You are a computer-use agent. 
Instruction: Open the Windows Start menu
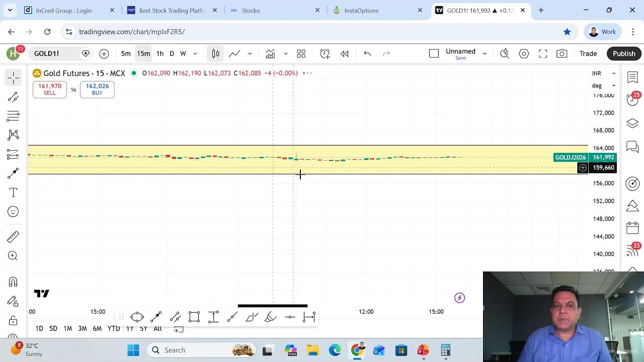133,350
